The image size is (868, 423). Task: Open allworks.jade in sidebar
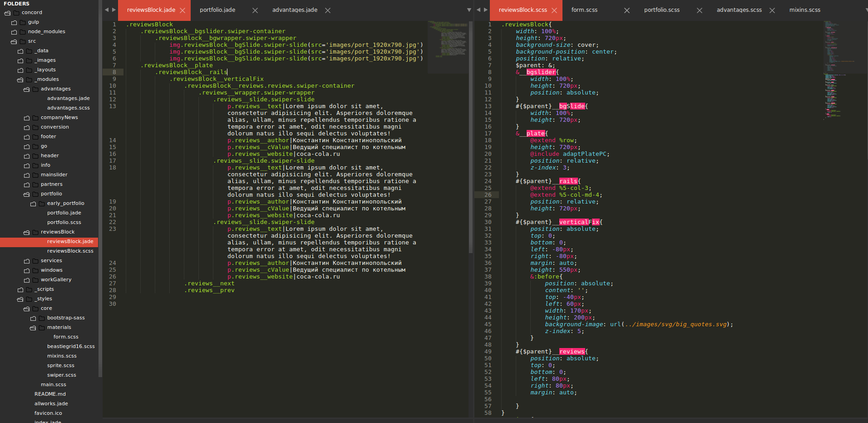pyautogui.click(x=51, y=403)
